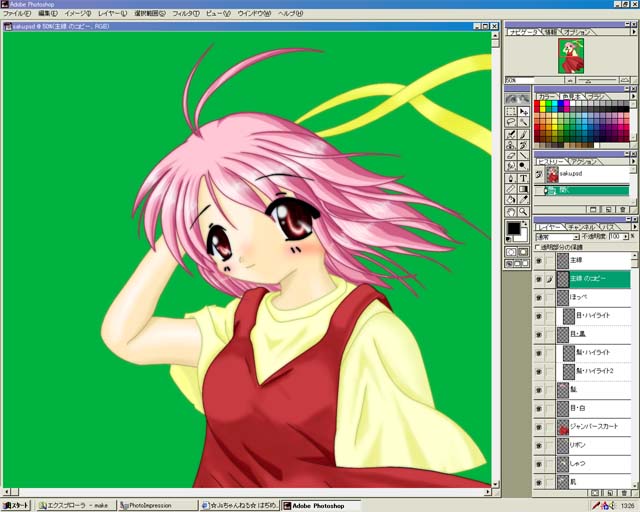Hide the 肌 layer
640x512 pixels.
pos(539,483)
